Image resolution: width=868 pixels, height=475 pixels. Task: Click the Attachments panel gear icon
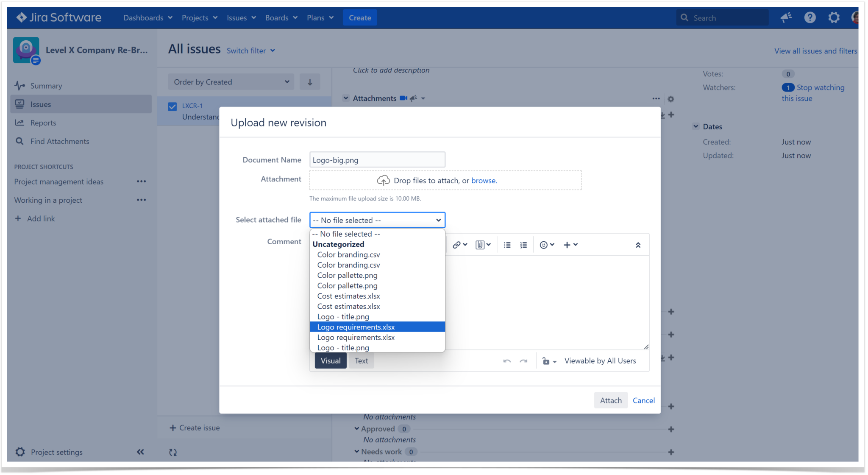coord(670,99)
